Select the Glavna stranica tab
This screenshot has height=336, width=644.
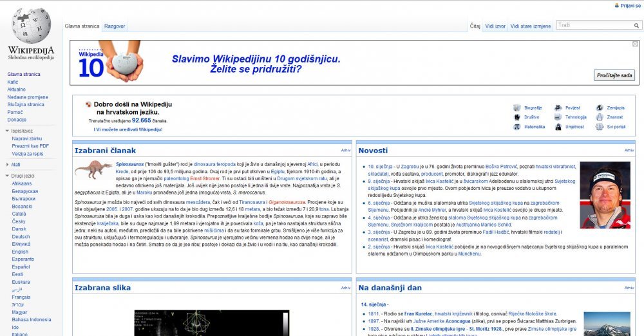[x=82, y=26]
